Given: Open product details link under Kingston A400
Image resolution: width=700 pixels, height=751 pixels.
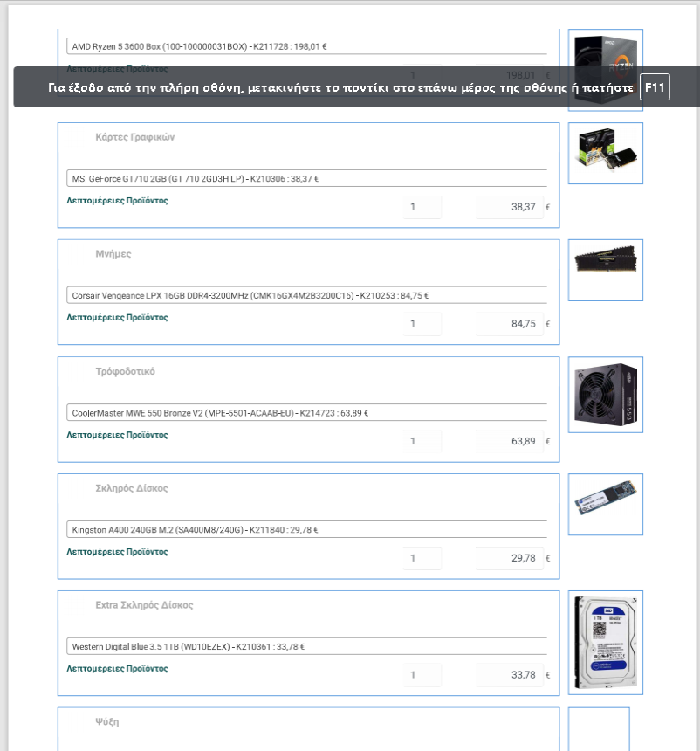Looking at the screenshot, I should (117, 551).
